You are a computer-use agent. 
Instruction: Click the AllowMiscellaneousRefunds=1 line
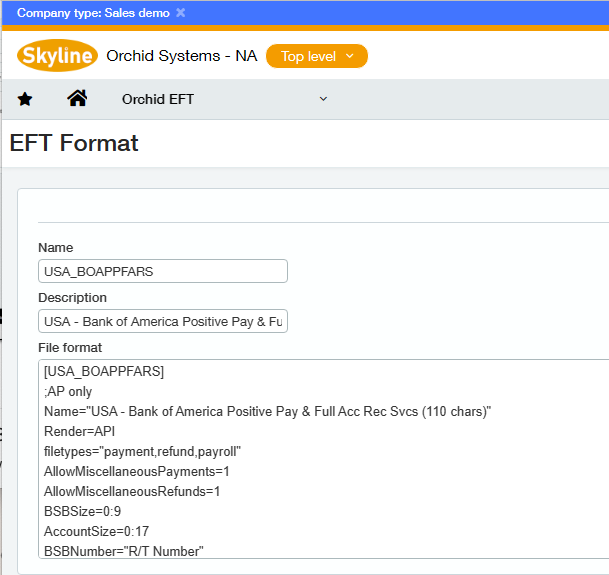(132, 491)
